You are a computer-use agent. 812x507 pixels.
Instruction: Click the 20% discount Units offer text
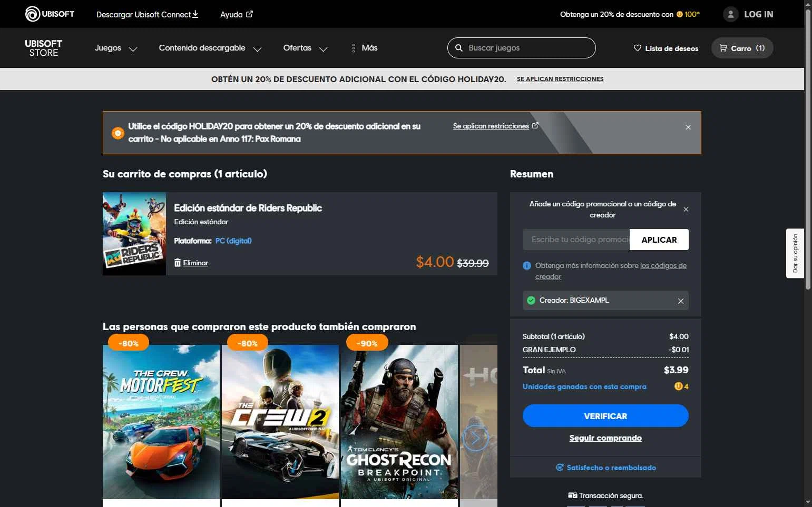[x=617, y=14]
